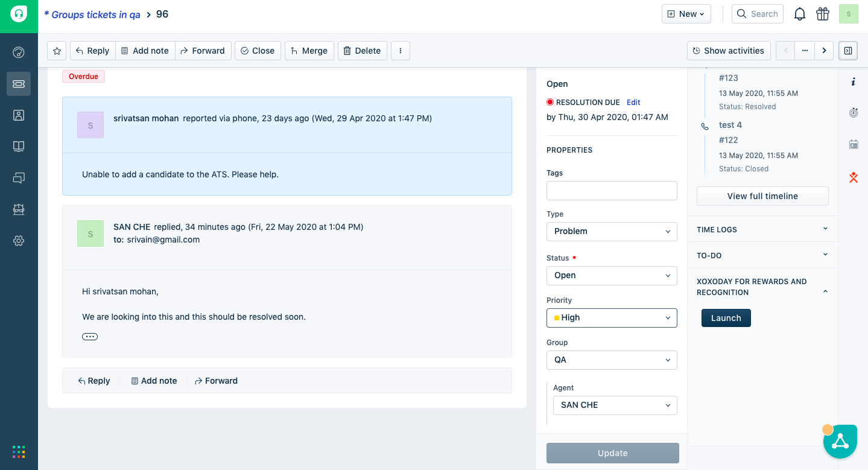The height and width of the screenshot is (470, 868).
Task: Open the Type dropdown showing Problem
Action: [x=612, y=232]
